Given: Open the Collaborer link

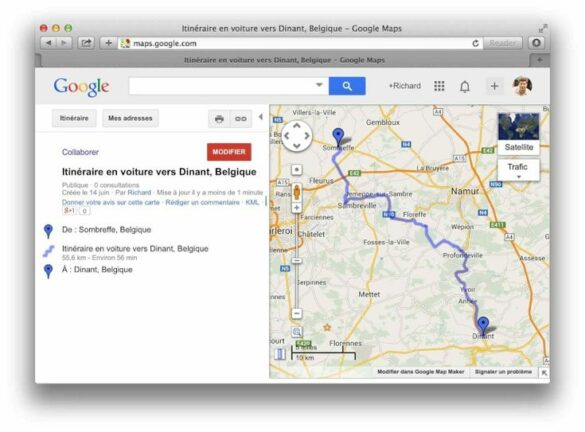Looking at the screenshot, I should (x=80, y=152).
